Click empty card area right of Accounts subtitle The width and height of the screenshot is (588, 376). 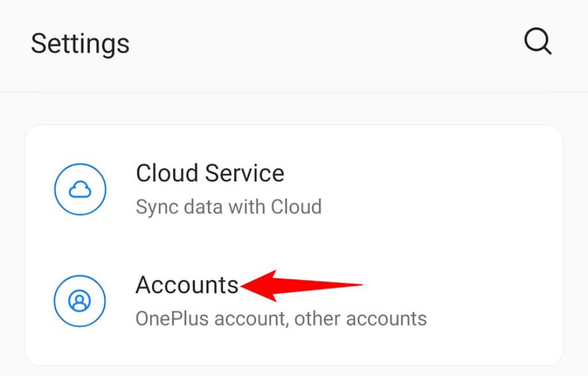pos(494,318)
